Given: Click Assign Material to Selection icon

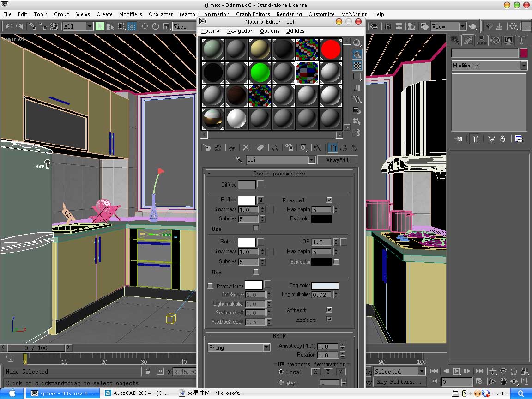Looking at the screenshot, I should click(x=232, y=148).
